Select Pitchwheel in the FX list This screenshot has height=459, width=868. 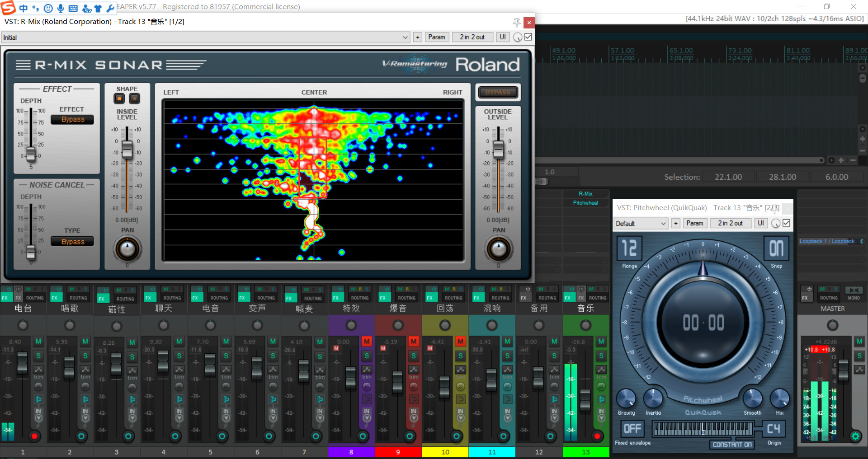585,203
